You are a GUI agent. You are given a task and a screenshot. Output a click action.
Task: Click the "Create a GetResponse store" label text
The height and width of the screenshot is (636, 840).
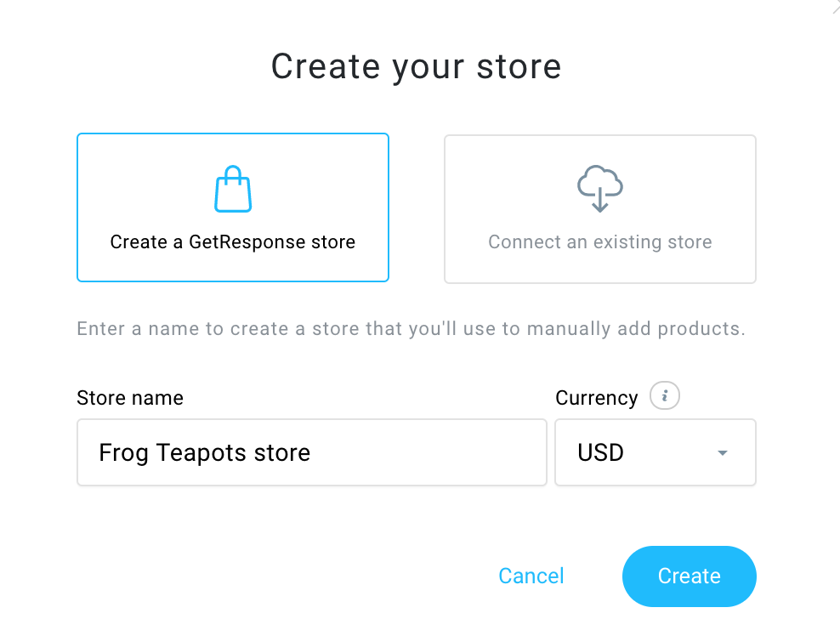(x=232, y=242)
